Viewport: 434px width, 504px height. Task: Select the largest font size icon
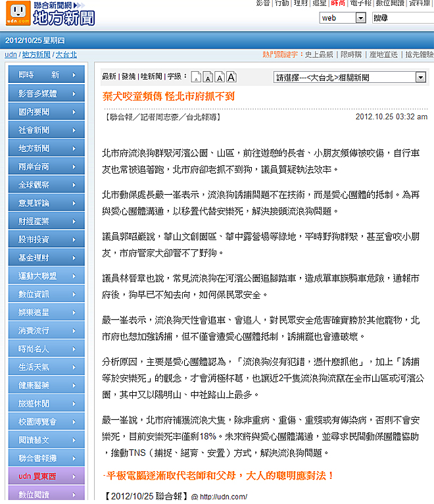[x=231, y=77]
